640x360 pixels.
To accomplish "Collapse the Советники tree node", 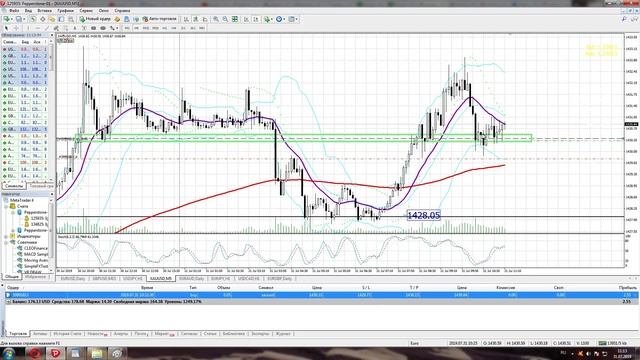I will [x=6, y=242].
